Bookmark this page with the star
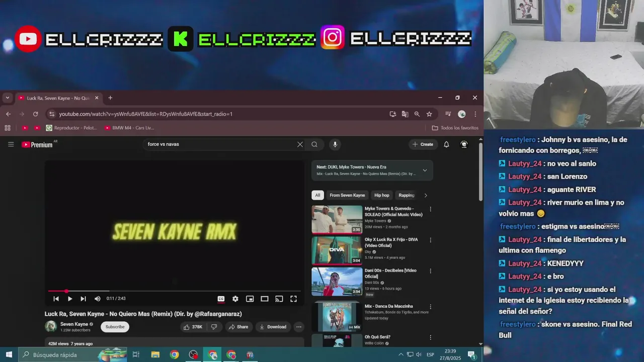This screenshot has height=362, width=644. point(429,114)
